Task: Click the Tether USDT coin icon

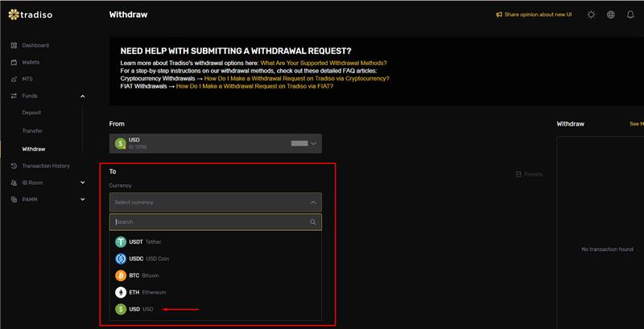Action: (121, 241)
